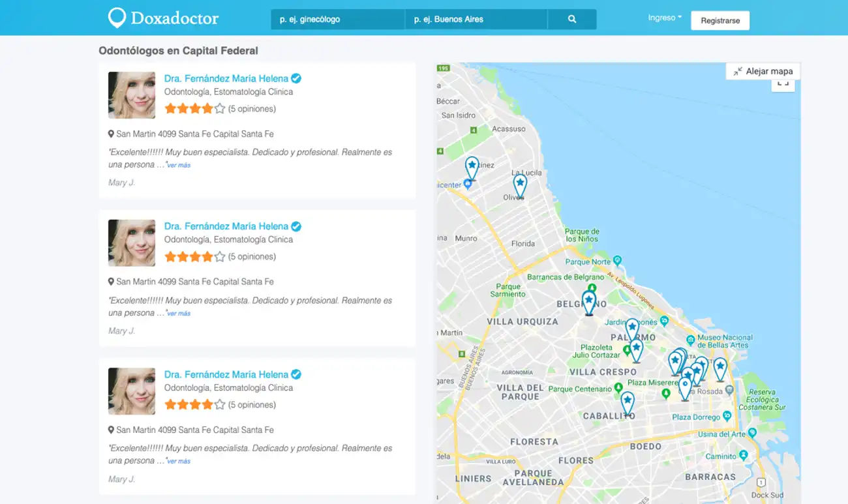Click the Registrarse button
Image resolution: width=848 pixels, height=504 pixels.
tap(720, 21)
